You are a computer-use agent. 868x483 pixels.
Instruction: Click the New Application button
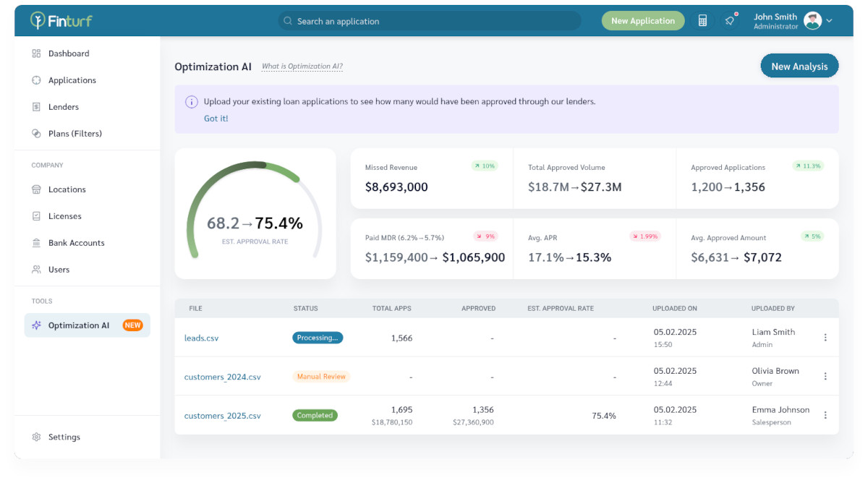pos(642,20)
